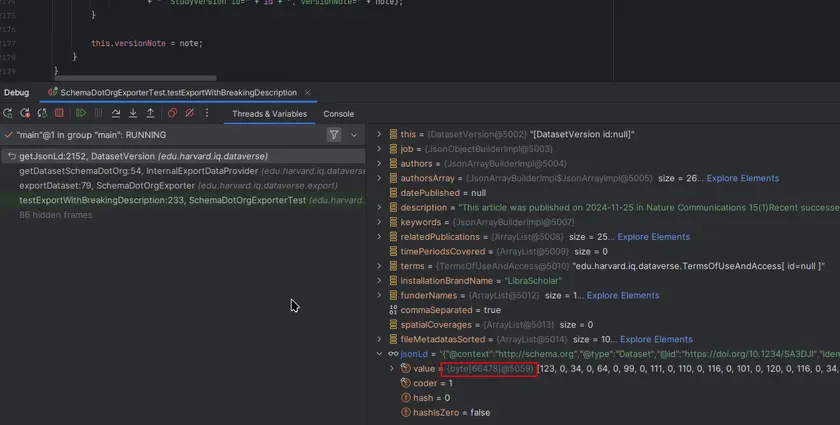The width and height of the screenshot is (840, 425).
Task: Click the Step Out arrow icon
Action: coord(150,114)
